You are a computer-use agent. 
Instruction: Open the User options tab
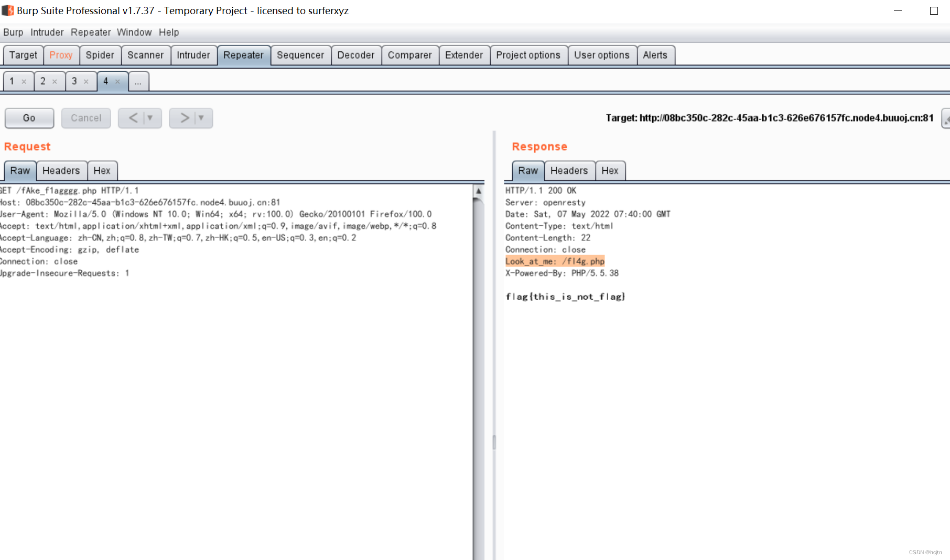pos(601,55)
